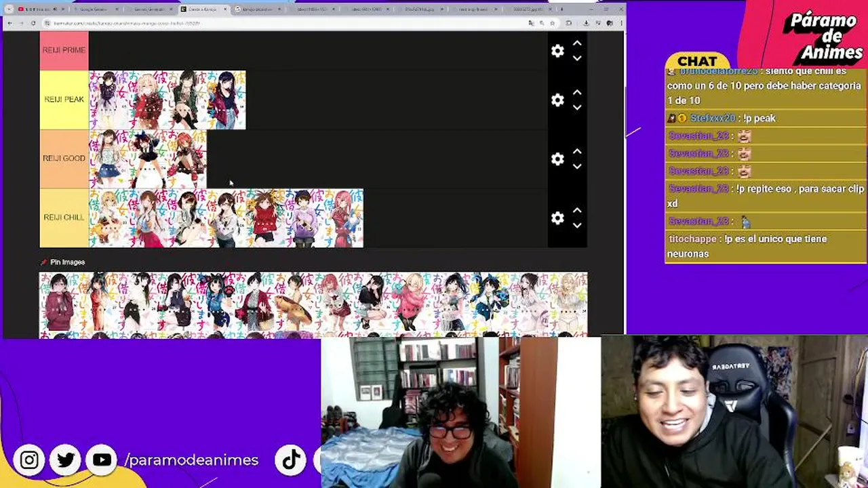
Task: Reload the browser page
Action: pyautogui.click(x=33, y=23)
